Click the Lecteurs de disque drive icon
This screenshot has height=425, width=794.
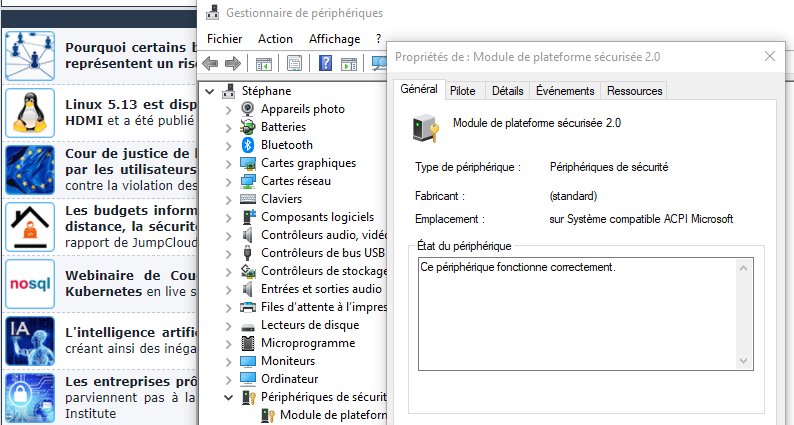point(248,326)
